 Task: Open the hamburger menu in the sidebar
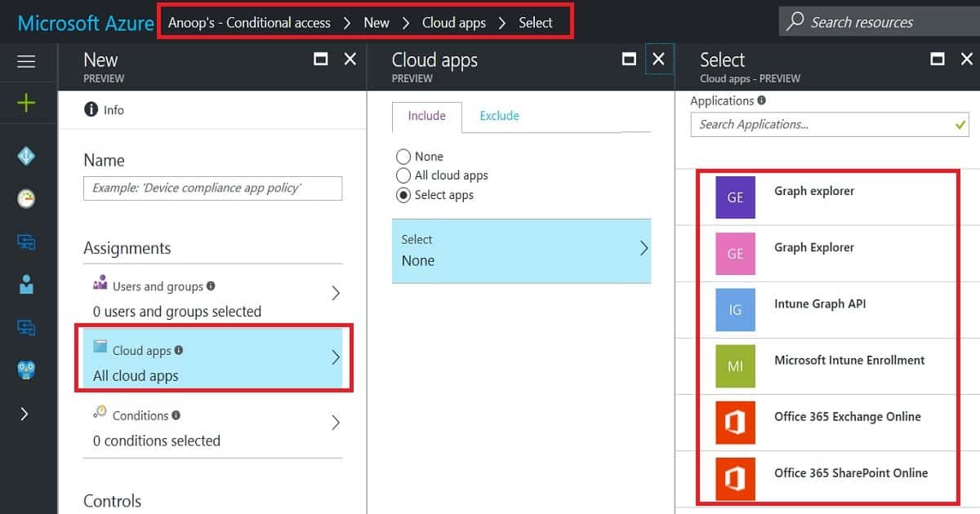26,62
